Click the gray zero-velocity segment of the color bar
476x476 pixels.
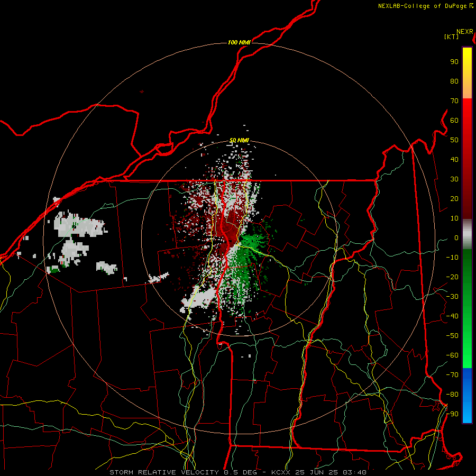point(467,235)
